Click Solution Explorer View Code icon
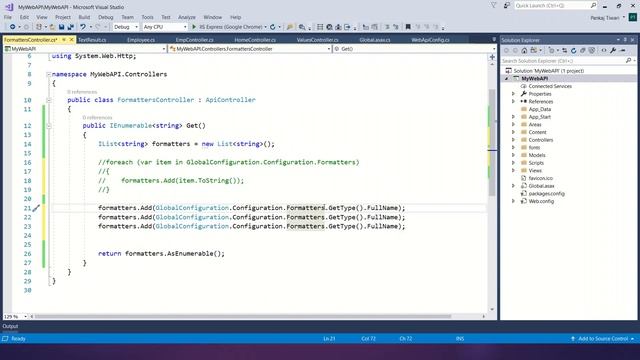Screen dimensions: 640x360 point(604,51)
